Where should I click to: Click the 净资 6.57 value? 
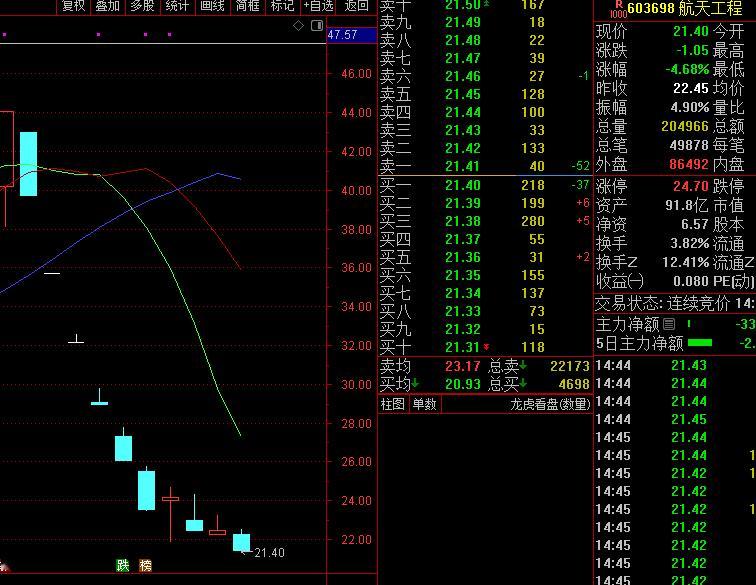[x=694, y=224]
